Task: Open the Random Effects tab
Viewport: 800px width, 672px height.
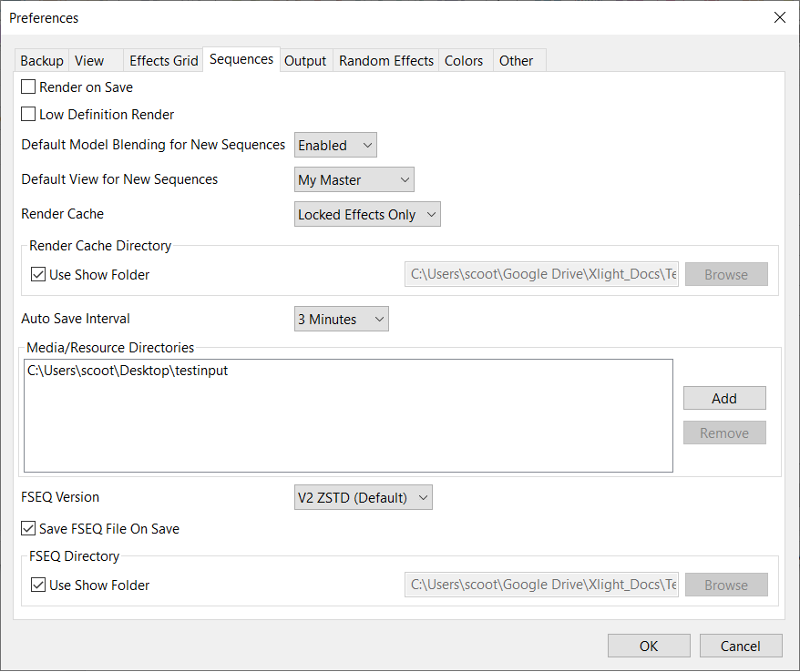Action: pos(386,61)
